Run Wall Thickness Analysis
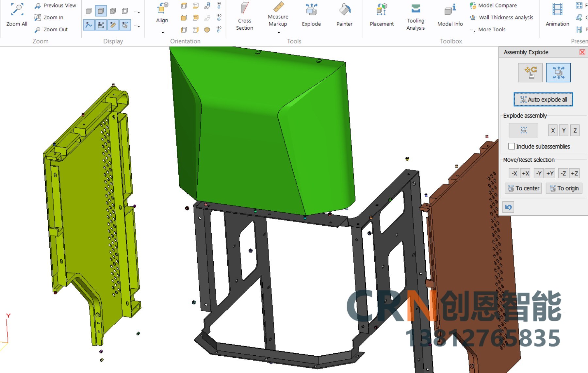The image size is (588, 373). pyautogui.click(x=501, y=17)
